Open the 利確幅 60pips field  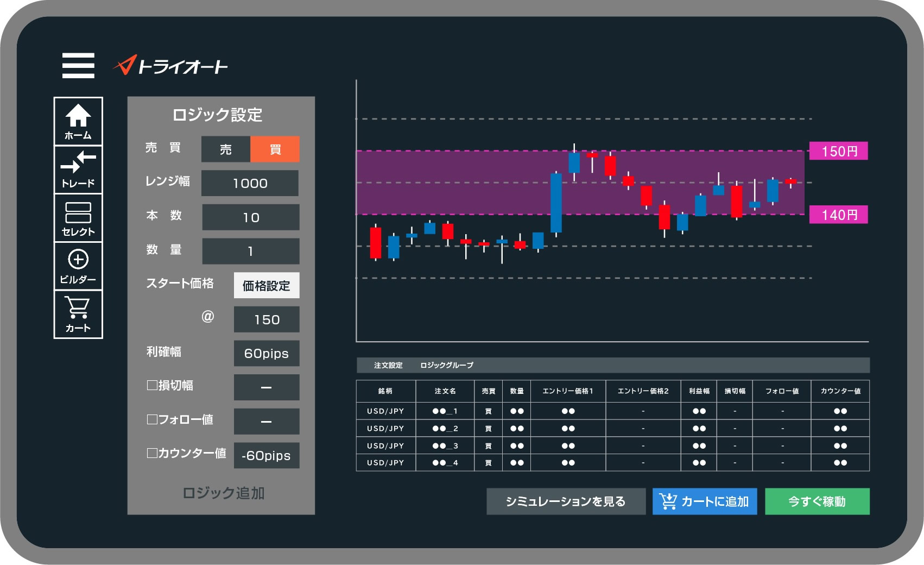point(266,354)
